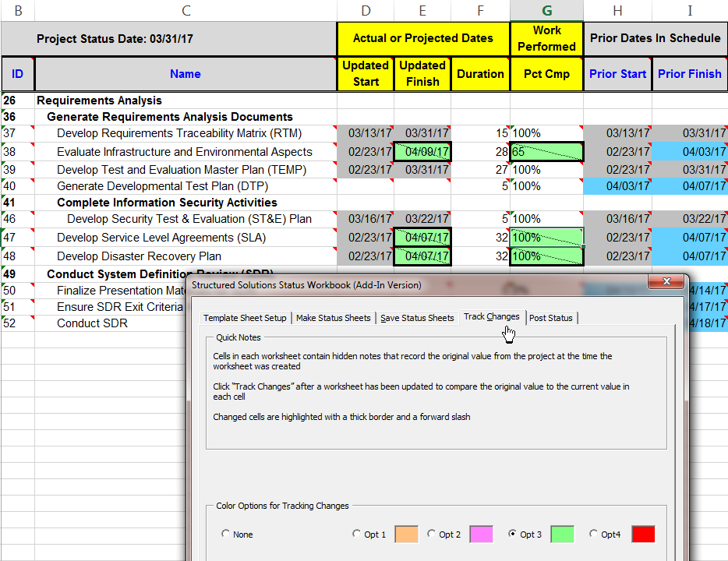This screenshot has width=728, height=561.
Task: Select Evaluate Infrastructure and Environmental Aspects cell
Action: [186, 152]
